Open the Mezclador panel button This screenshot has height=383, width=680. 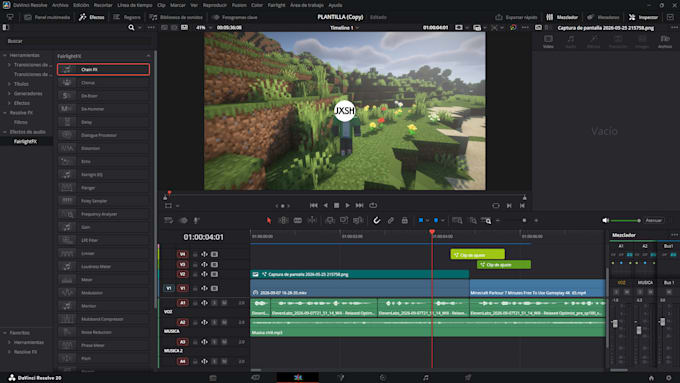click(x=562, y=17)
